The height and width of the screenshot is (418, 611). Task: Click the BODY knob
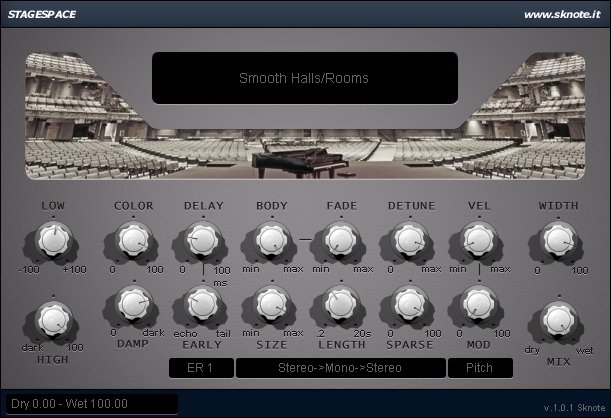click(x=272, y=240)
